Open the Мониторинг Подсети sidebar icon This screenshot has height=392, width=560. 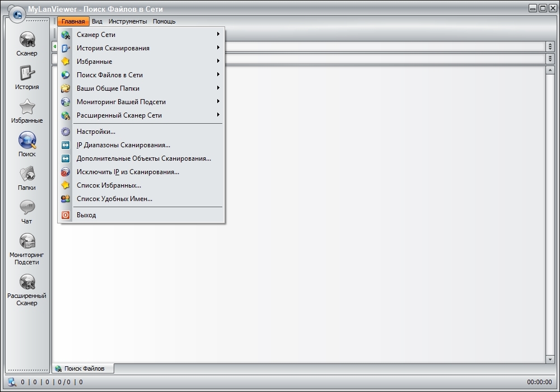(x=27, y=241)
